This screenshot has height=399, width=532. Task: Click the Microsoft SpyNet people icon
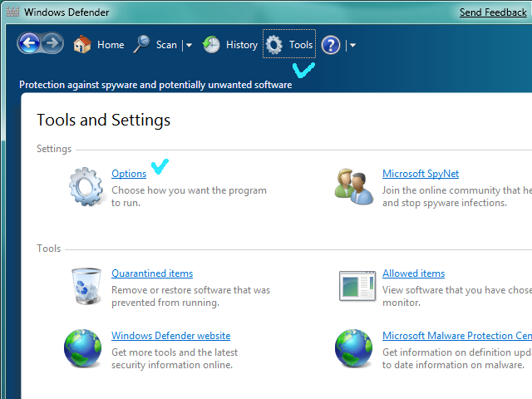[x=354, y=186]
